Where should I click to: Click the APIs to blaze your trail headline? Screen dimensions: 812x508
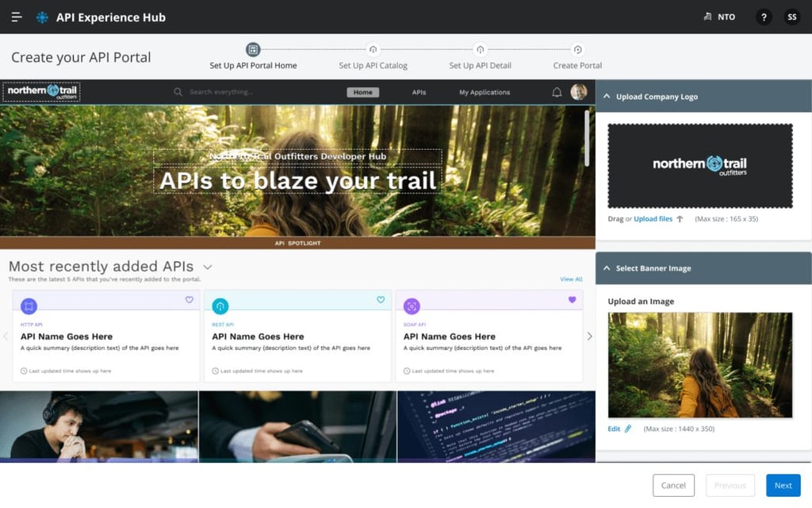coord(298,180)
